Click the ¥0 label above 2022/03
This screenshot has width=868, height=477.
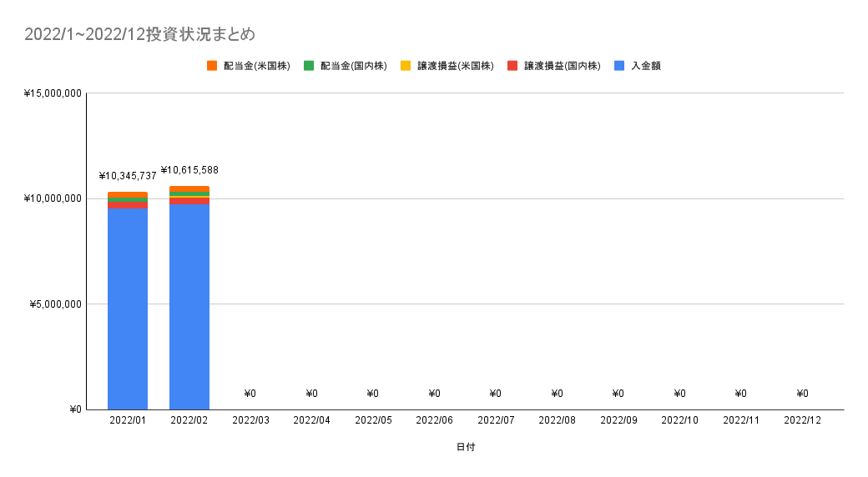click(250, 394)
